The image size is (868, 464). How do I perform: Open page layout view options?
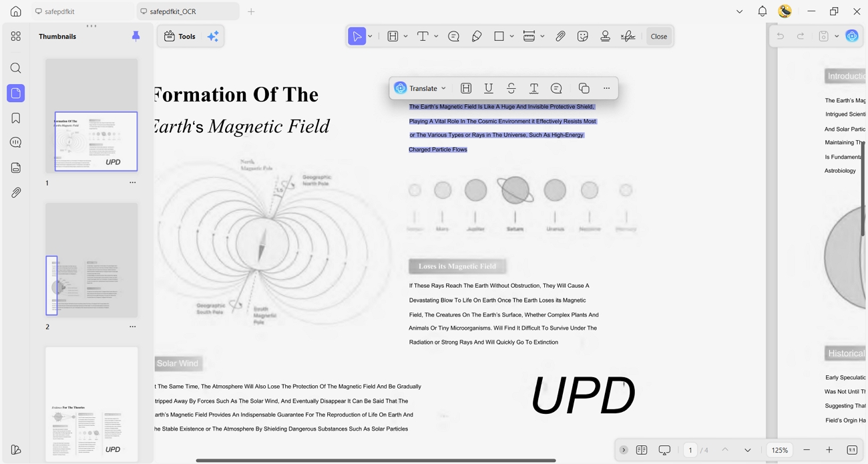pos(642,450)
